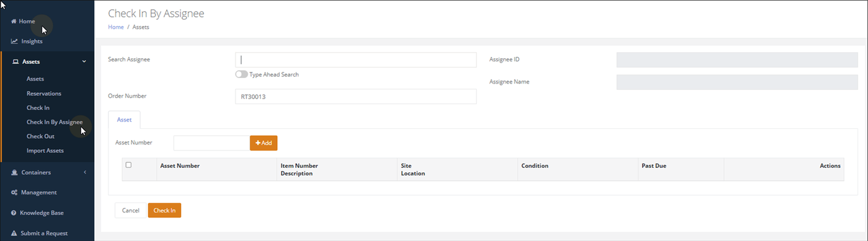The image size is (868, 241).
Task: Click the Assets breadcrumb text
Action: pos(141,27)
